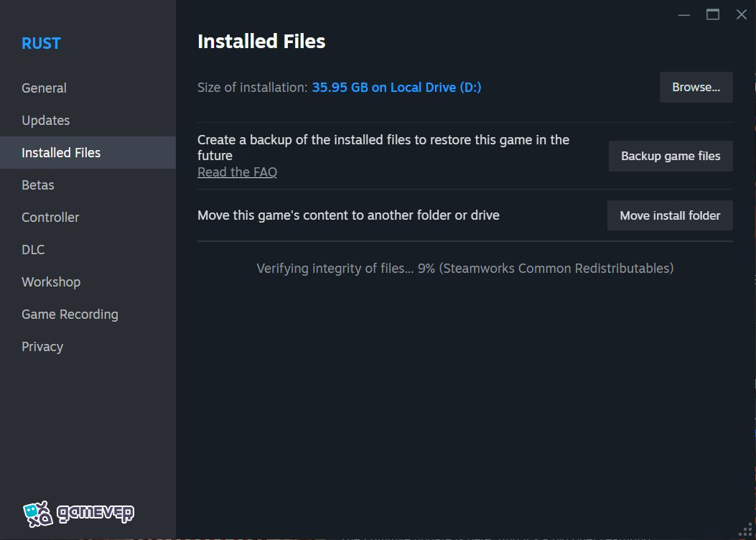Click the gamevep logo watermark
756x540 pixels.
pyautogui.click(x=78, y=513)
